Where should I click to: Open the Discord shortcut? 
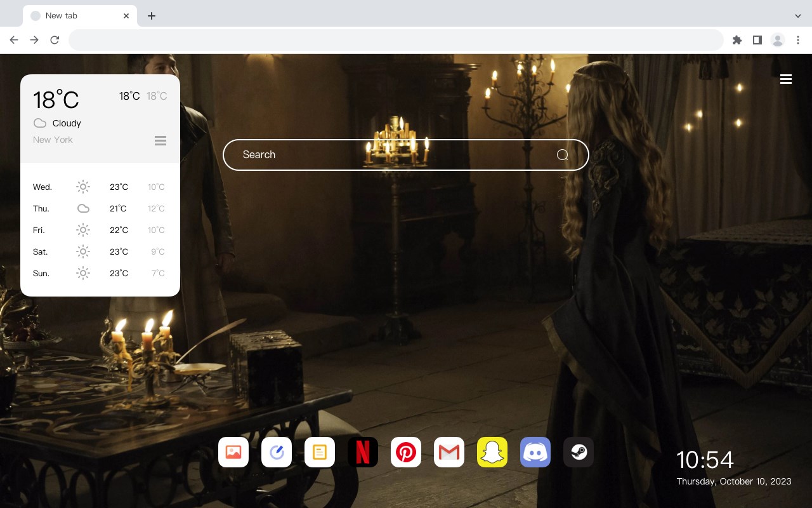coord(535,452)
